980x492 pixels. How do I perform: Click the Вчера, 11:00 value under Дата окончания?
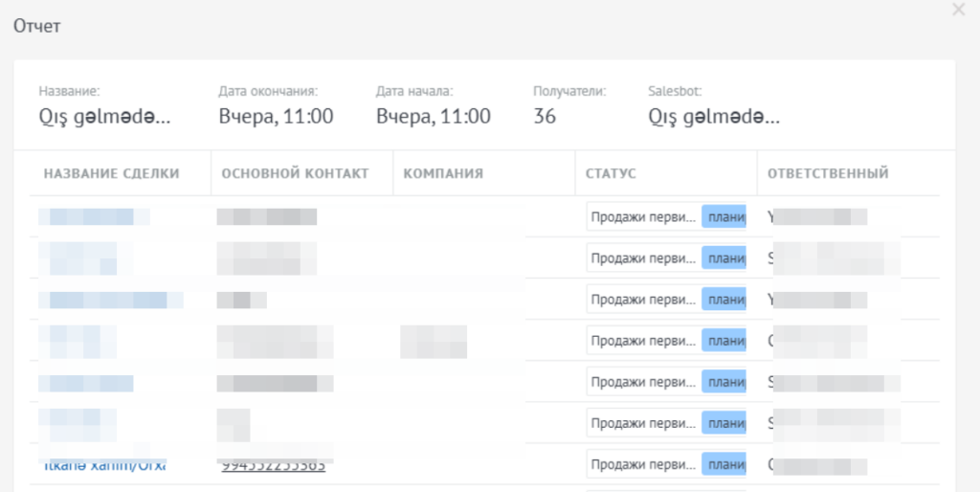click(x=276, y=116)
